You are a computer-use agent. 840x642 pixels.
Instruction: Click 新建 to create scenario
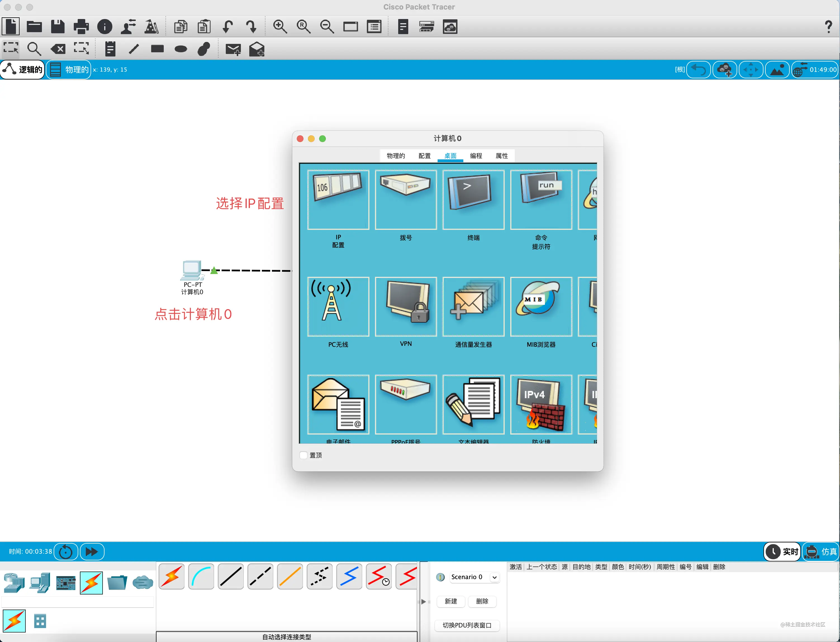click(x=450, y=601)
